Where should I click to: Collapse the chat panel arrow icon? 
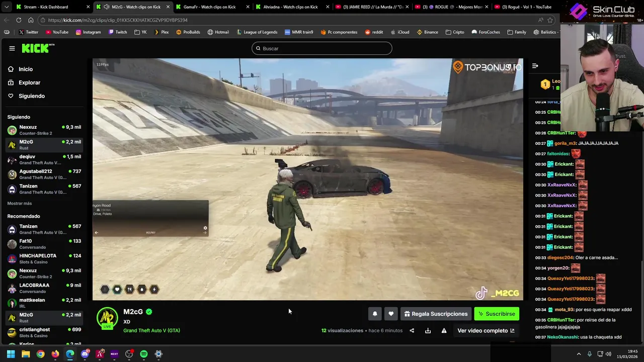pos(535,66)
